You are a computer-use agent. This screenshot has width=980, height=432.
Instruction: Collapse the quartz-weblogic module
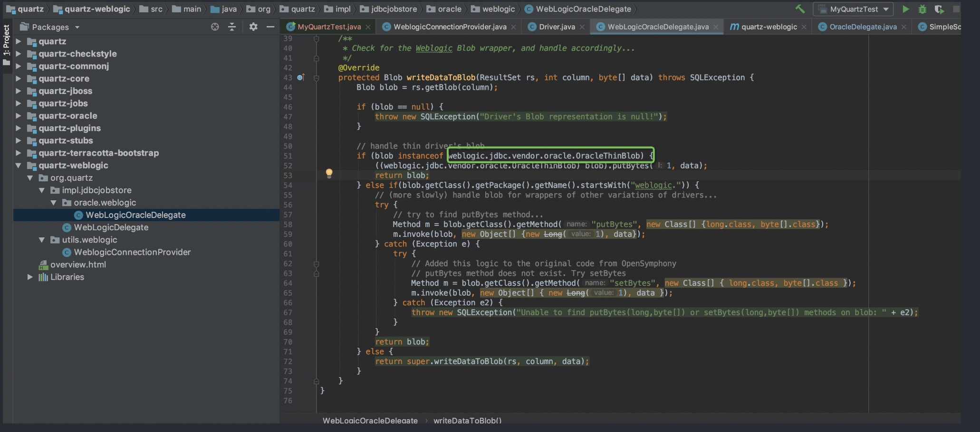(x=19, y=165)
